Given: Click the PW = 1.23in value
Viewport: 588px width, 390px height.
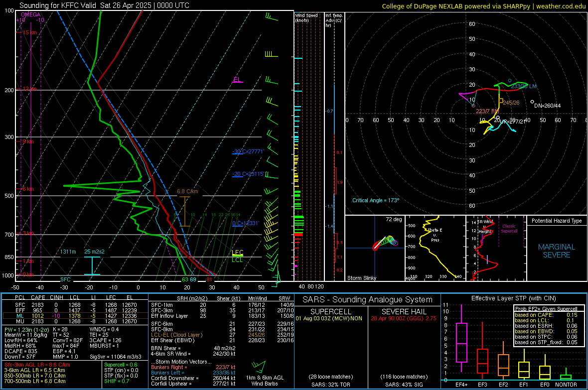Looking at the screenshot, I should point(27,329).
